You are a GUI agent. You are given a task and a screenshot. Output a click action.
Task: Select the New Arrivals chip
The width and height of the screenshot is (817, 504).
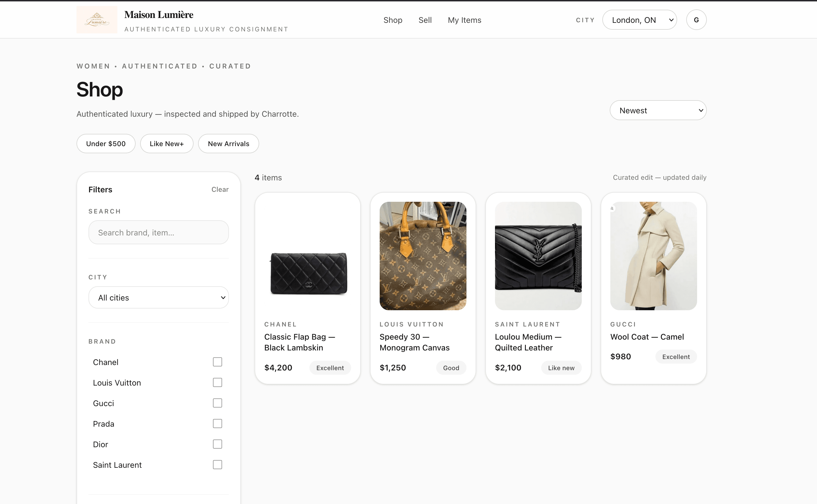pos(228,144)
